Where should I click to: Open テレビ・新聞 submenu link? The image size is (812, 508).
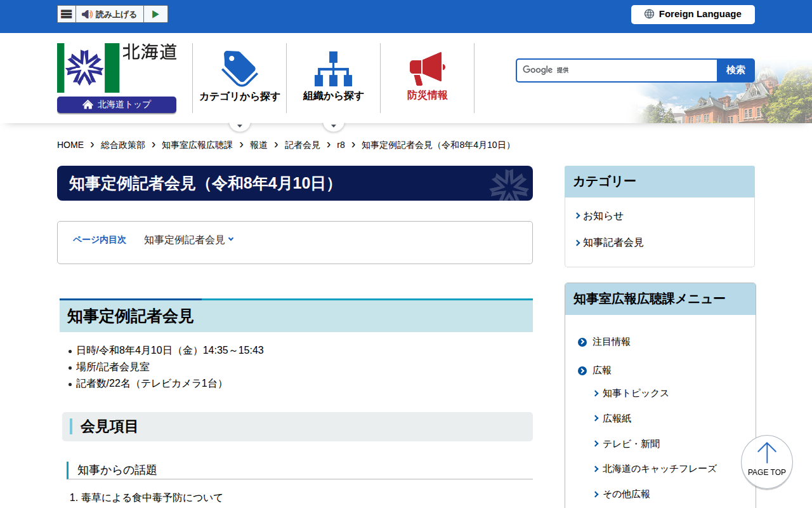(631, 444)
